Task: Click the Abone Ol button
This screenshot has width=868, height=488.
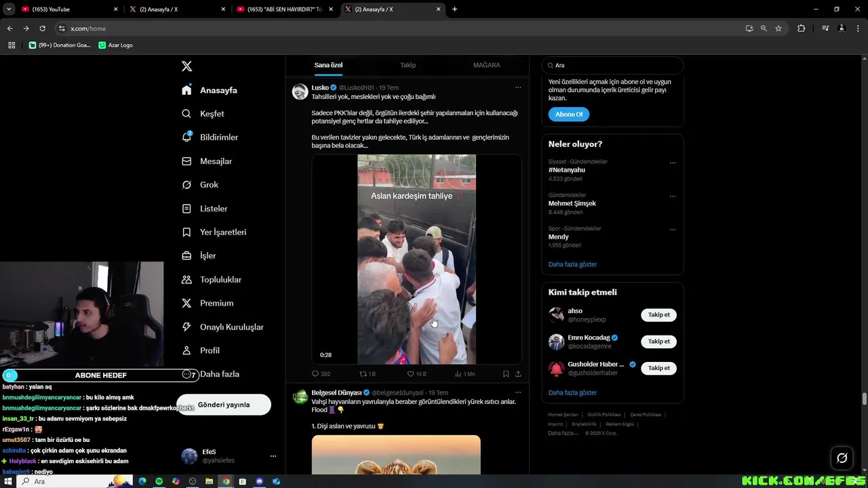Action: click(568, 115)
